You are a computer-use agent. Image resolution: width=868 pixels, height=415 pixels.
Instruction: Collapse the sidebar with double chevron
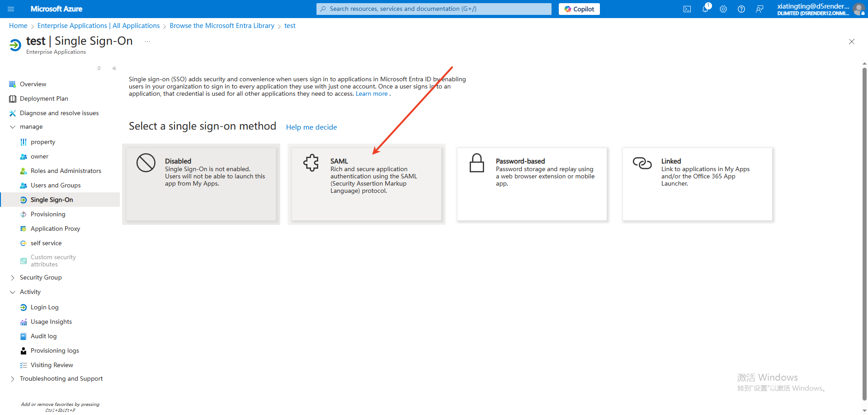[x=114, y=68]
